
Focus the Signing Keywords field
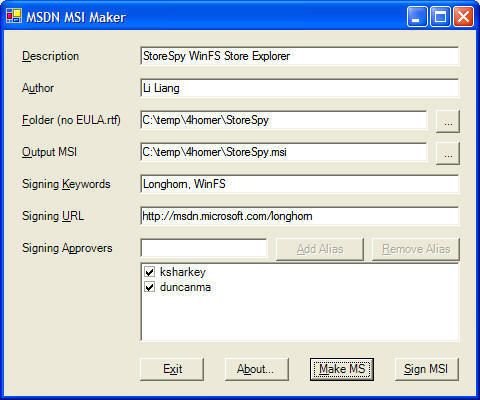coord(300,184)
